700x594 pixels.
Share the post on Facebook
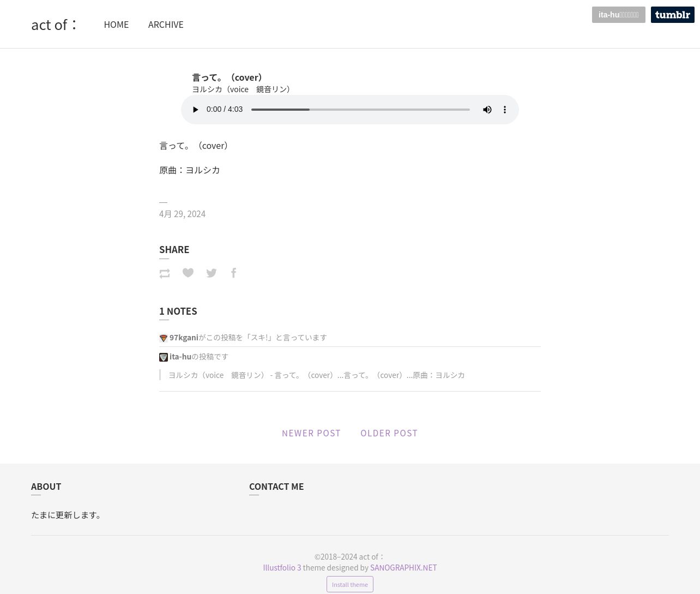(x=233, y=273)
